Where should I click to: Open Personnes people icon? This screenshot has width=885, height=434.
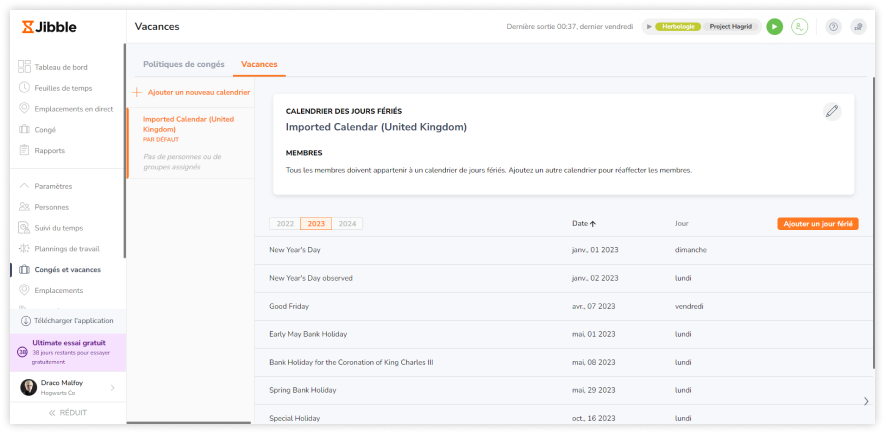tap(24, 207)
